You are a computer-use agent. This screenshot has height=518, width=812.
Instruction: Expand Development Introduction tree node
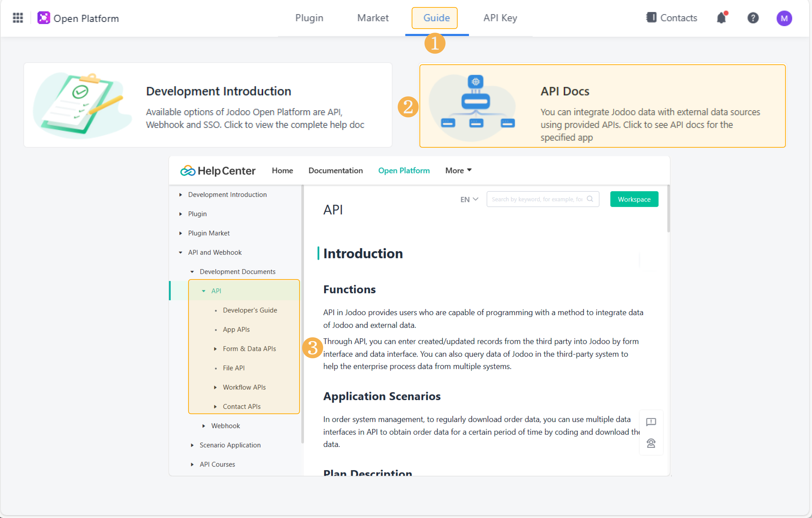(180, 194)
